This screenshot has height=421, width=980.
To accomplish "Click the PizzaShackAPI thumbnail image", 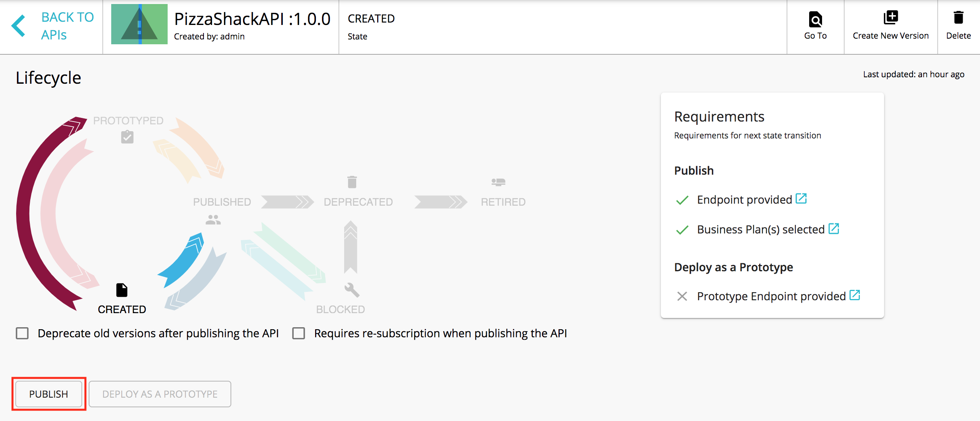I will (139, 24).
